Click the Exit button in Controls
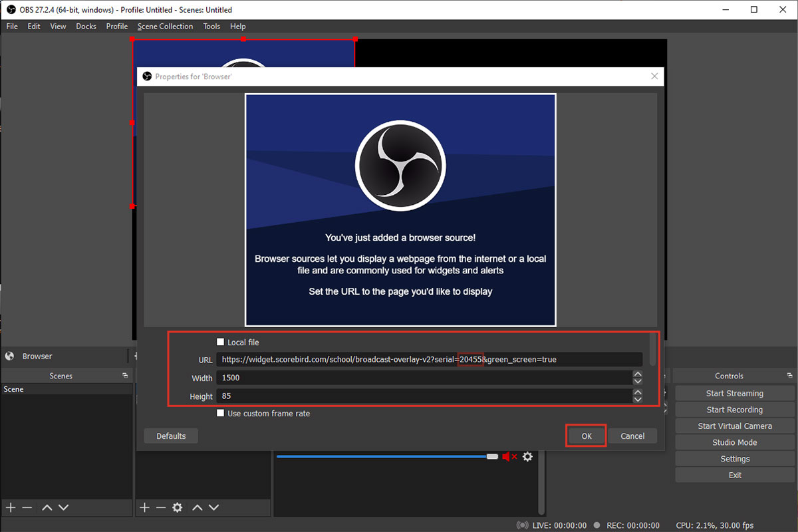 [735, 475]
